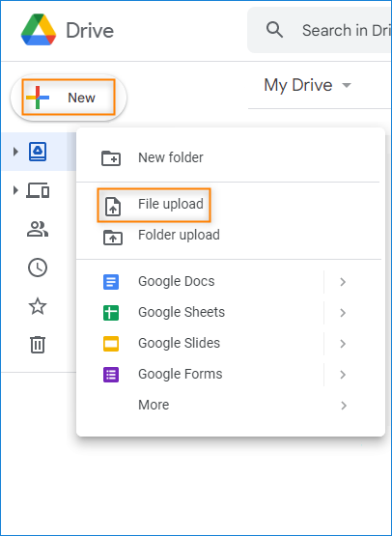Click the File upload icon
This screenshot has width=392, height=536.
click(113, 206)
